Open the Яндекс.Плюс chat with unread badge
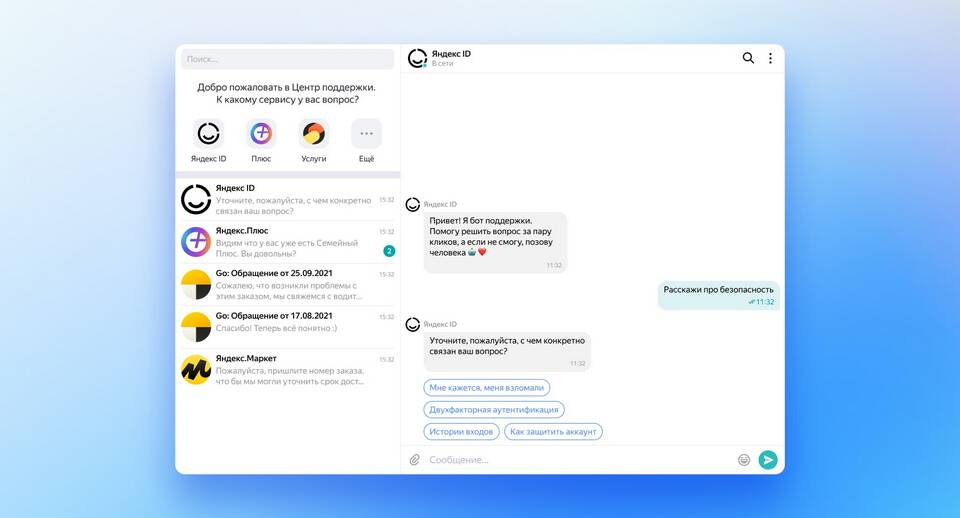Image resolution: width=960 pixels, height=518 pixels. 288,242
